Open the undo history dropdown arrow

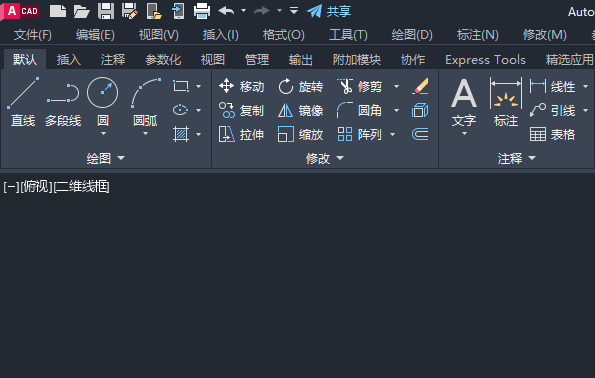coord(244,11)
